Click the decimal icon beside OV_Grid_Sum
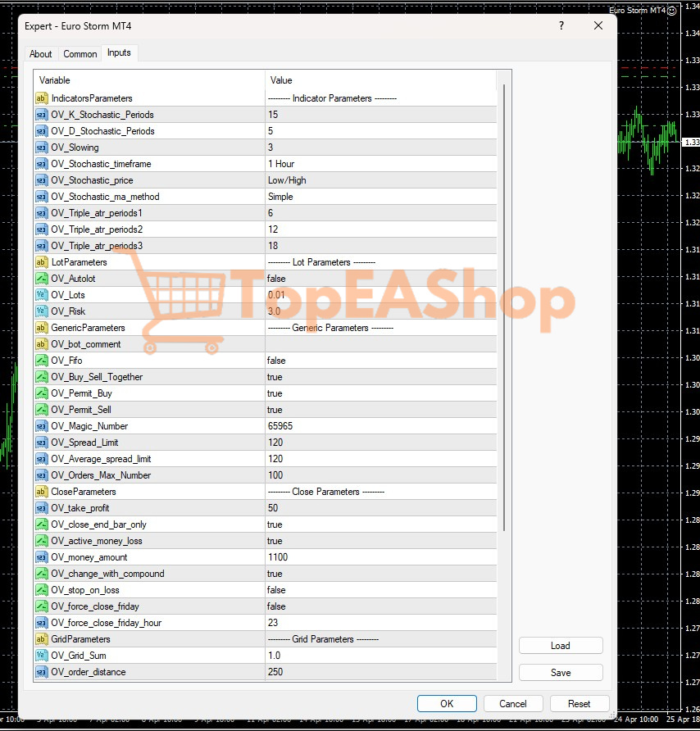The image size is (700, 731). tap(42, 656)
